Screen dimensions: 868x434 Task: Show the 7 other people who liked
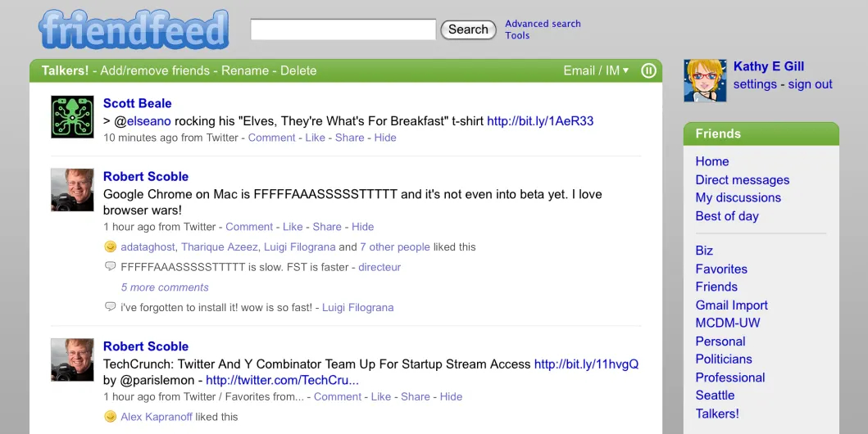coord(395,246)
